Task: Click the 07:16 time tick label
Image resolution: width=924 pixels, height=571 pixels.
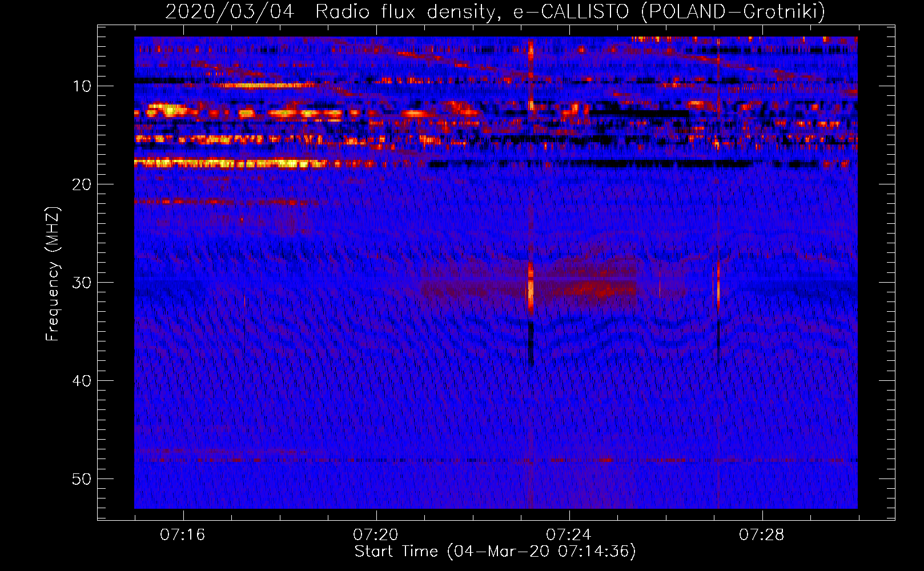Action: [x=183, y=535]
